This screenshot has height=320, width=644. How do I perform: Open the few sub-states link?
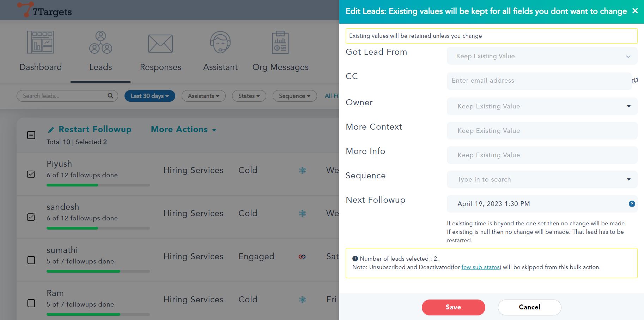click(480, 267)
